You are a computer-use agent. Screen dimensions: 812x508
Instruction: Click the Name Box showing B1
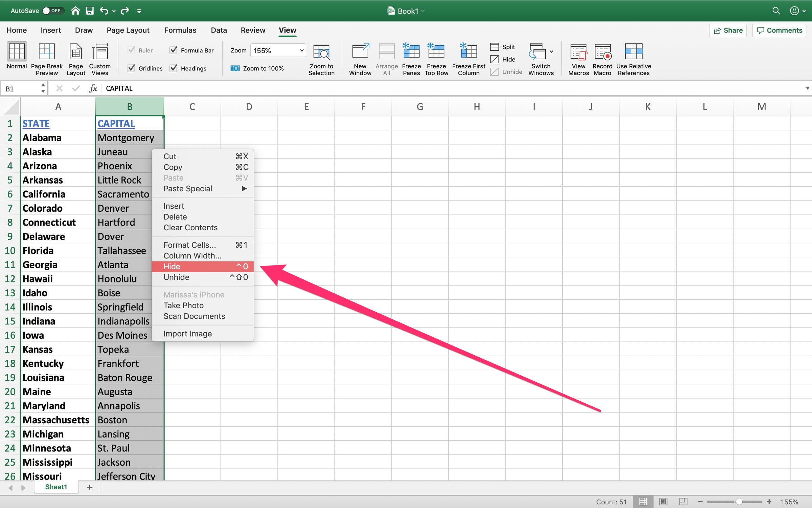20,88
